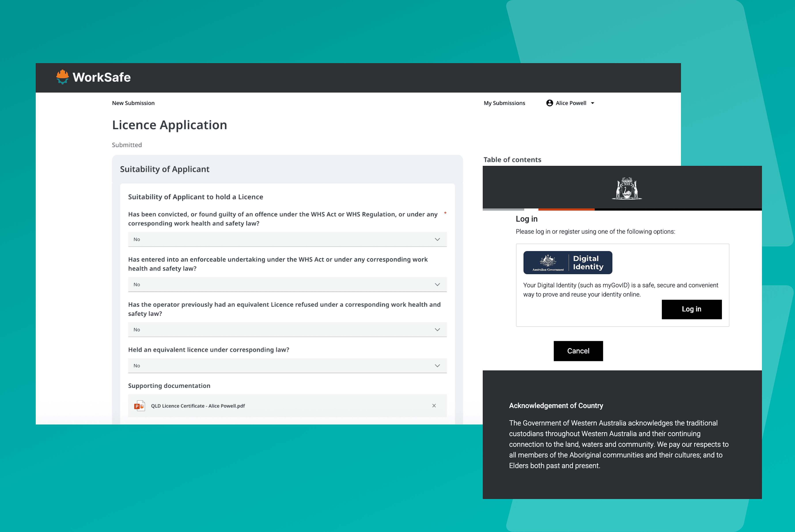Click the PDF file icon for QLD Licence Certificate
This screenshot has width=795, height=532.
[139, 406]
